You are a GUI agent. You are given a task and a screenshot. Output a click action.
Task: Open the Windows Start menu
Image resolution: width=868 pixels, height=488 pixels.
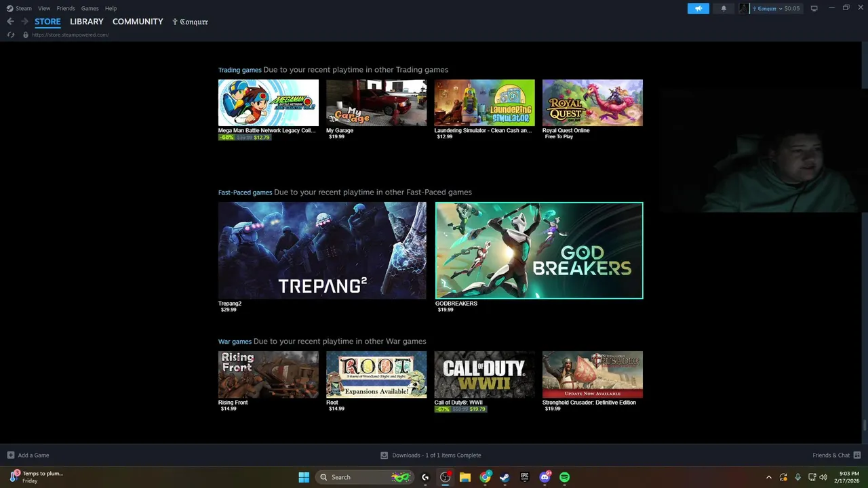(x=304, y=477)
